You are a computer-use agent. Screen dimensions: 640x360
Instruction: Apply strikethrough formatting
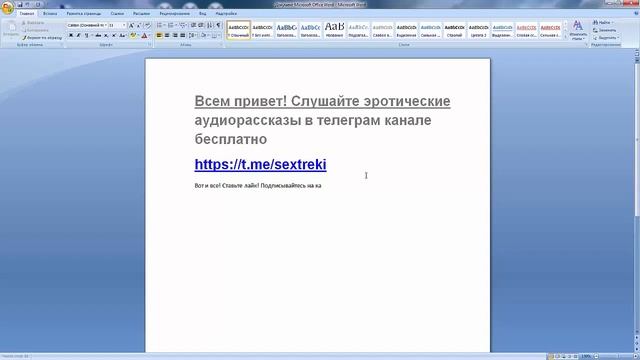coord(98,36)
